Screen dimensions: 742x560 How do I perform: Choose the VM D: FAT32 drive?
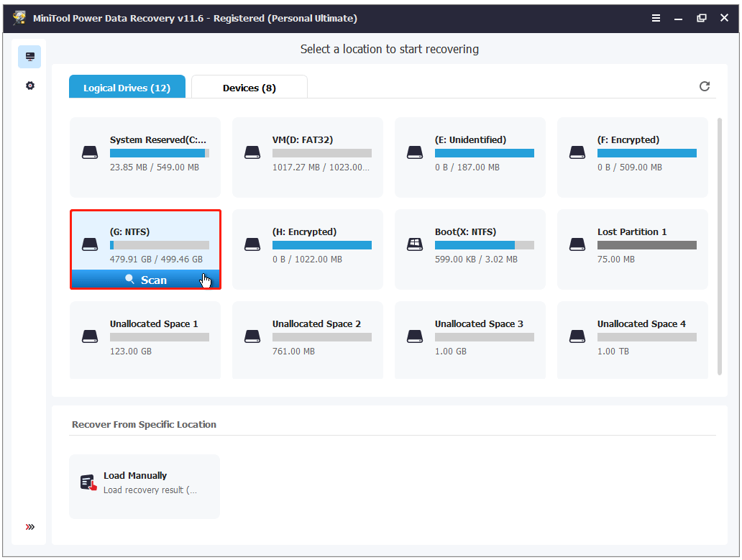point(307,157)
